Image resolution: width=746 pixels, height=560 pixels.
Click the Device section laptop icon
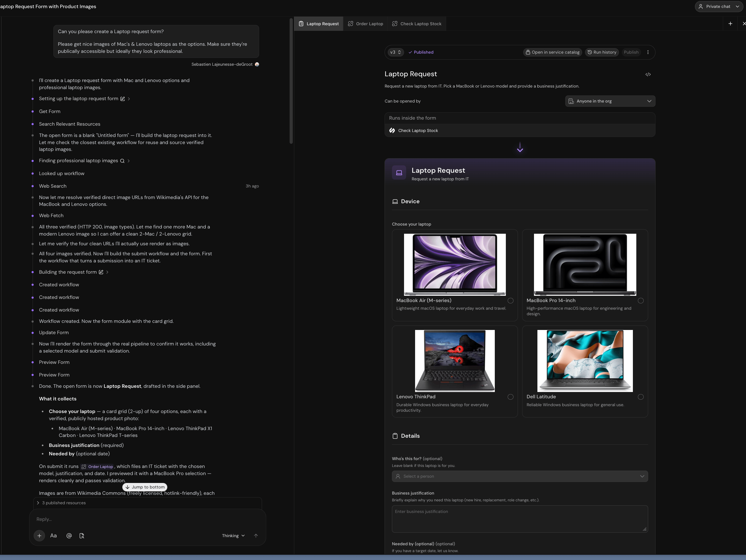395,201
